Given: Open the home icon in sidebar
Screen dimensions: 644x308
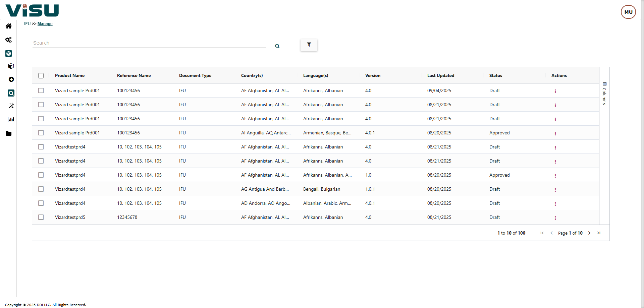Looking at the screenshot, I should click(9, 26).
